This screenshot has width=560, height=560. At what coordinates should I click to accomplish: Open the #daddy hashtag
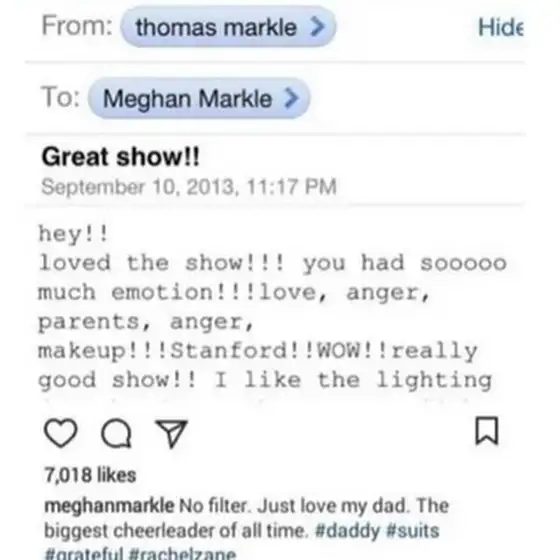pyautogui.click(x=348, y=531)
